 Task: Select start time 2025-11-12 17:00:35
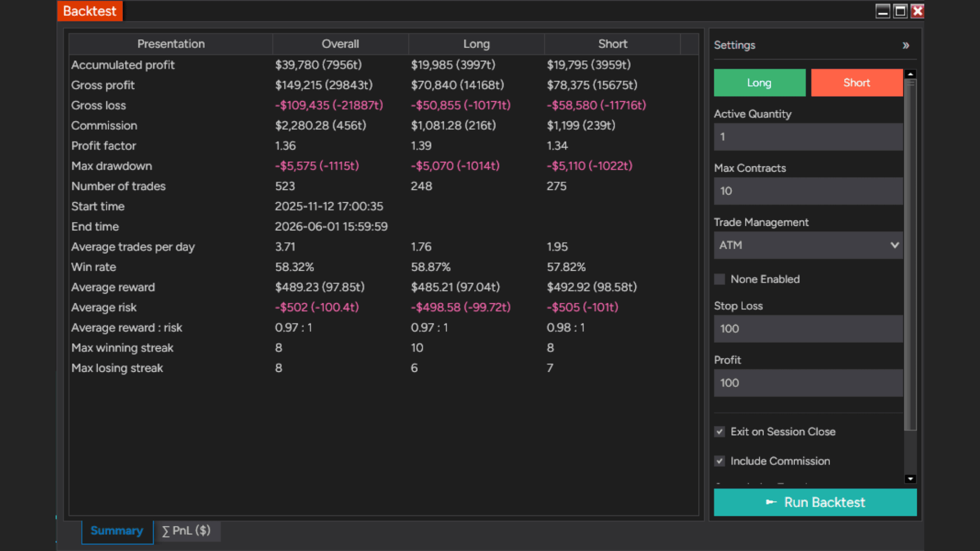pyautogui.click(x=329, y=206)
